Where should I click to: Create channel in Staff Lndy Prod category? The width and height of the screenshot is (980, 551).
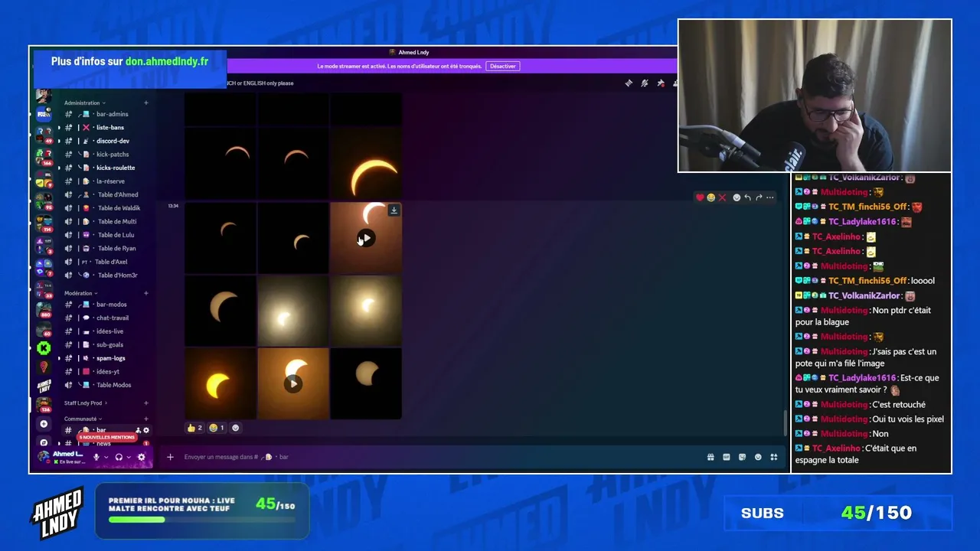pyautogui.click(x=146, y=403)
